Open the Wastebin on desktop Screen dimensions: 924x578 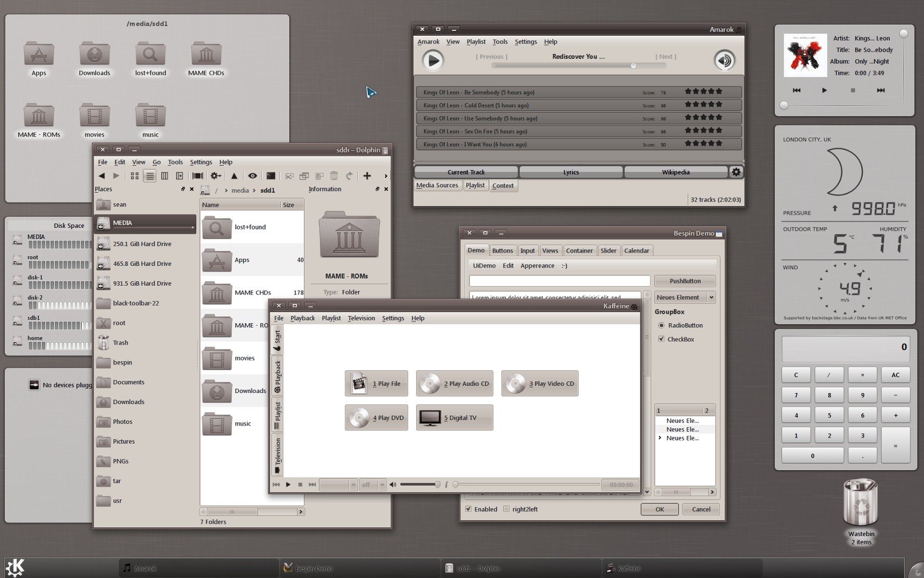(x=861, y=503)
